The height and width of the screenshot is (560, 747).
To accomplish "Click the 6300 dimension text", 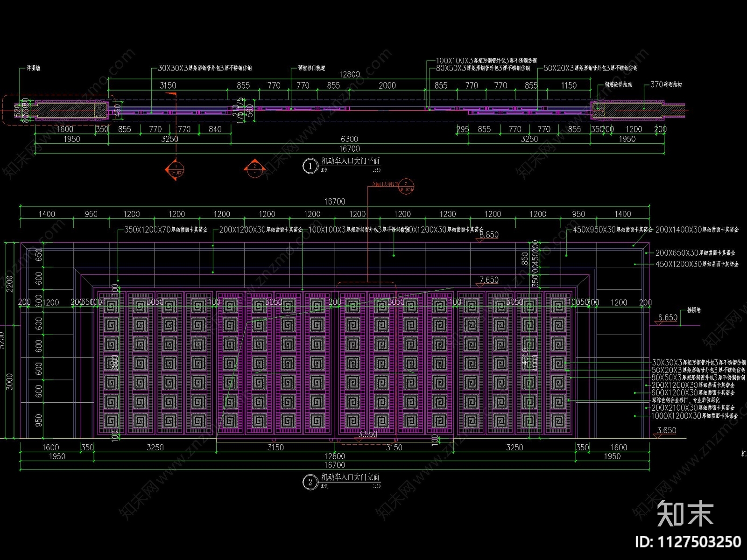I will pyautogui.click(x=349, y=139).
